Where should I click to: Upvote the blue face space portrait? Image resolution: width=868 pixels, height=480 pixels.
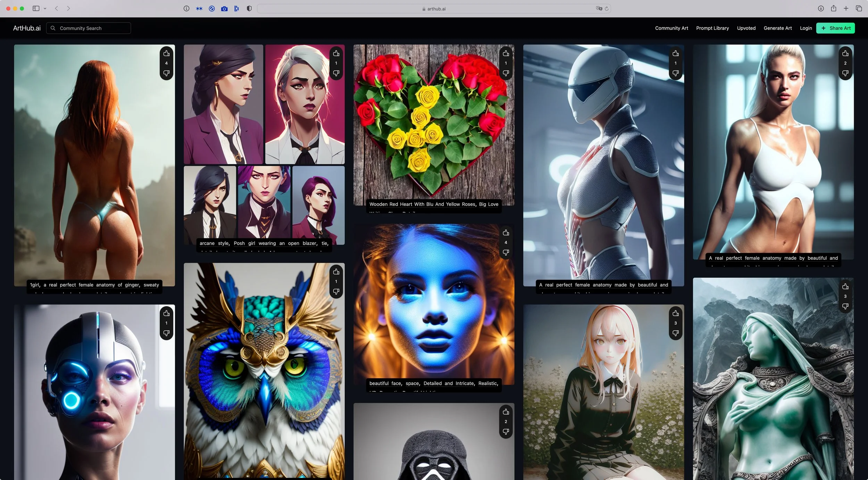point(506,233)
